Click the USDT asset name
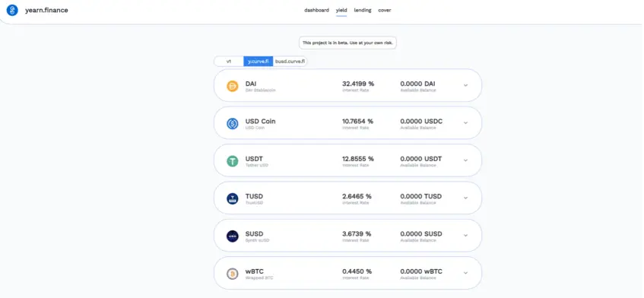 254,159
